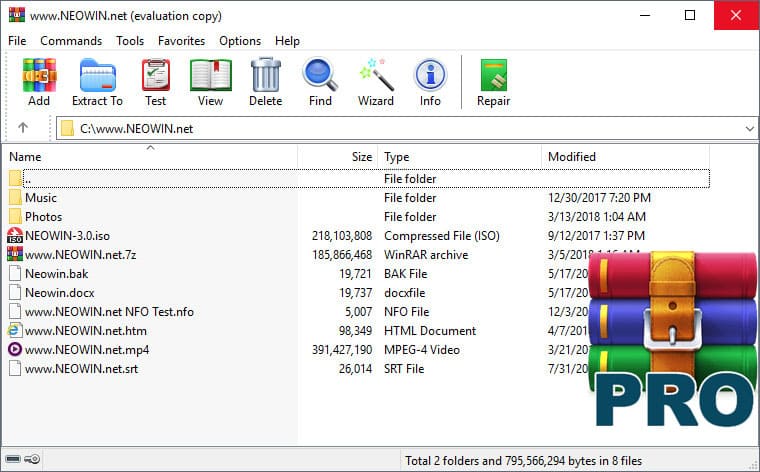Select www.NEOWIN.net.7z file name

[x=80, y=254]
